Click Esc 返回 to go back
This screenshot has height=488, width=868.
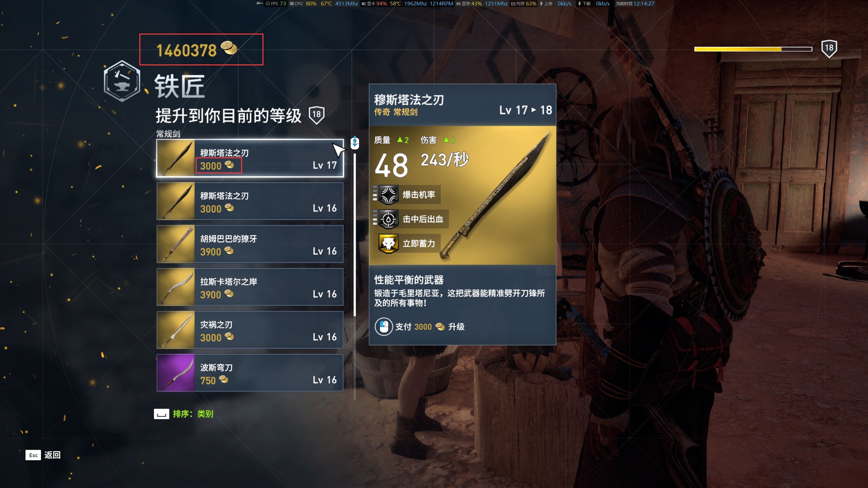(43, 455)
